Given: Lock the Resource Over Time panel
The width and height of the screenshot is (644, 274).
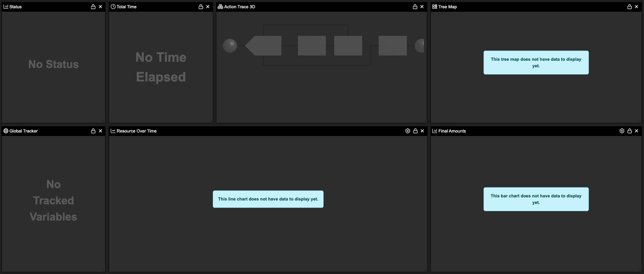Looking at the screenshot, I should (415, 131).
